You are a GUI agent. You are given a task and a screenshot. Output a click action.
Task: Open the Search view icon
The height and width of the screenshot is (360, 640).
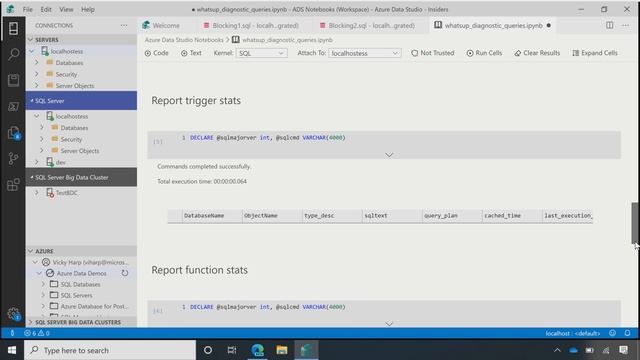pos(13,54)
